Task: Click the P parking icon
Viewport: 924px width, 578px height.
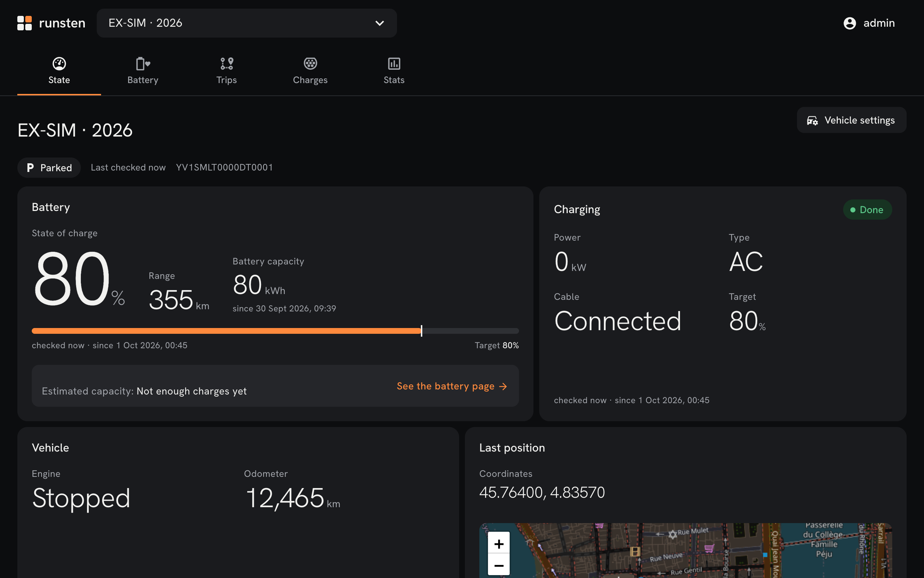Action: [x=30, y=167]
